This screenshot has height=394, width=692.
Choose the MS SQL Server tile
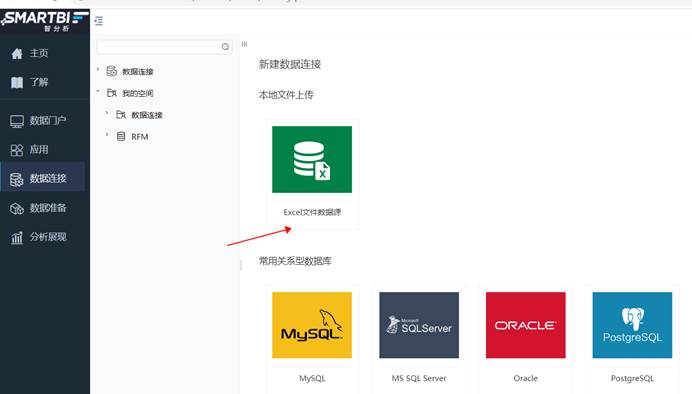click(x=419, y=325)
